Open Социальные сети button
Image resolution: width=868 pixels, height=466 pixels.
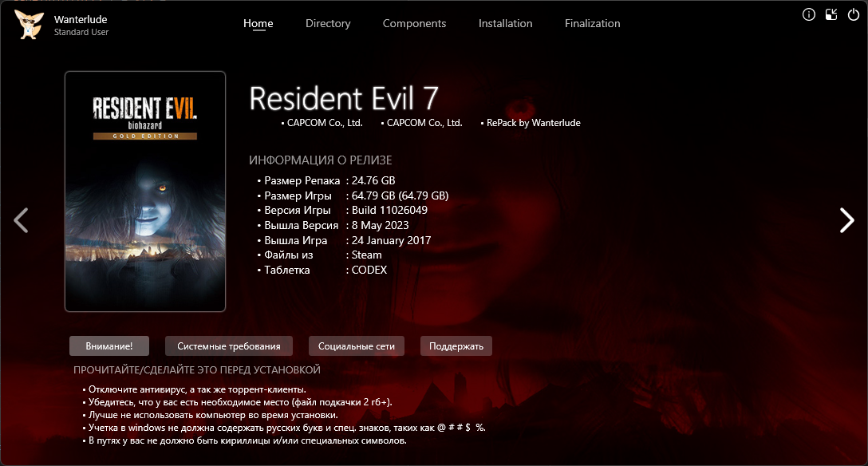356,346
